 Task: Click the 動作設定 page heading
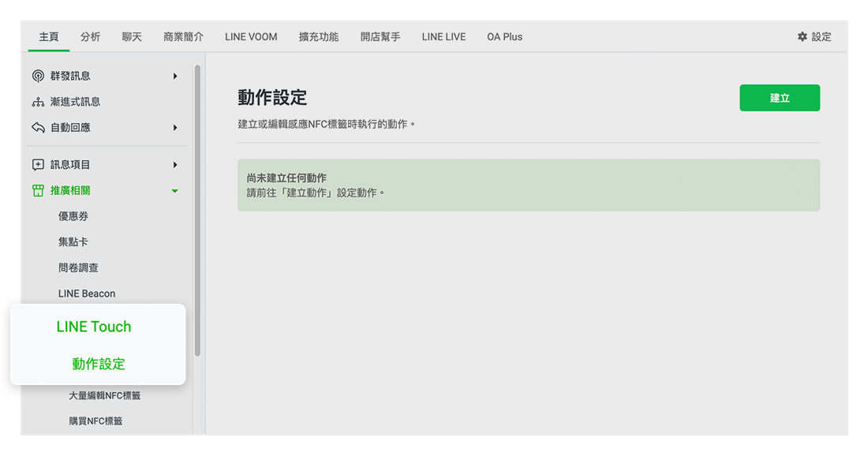coord(272,97)
